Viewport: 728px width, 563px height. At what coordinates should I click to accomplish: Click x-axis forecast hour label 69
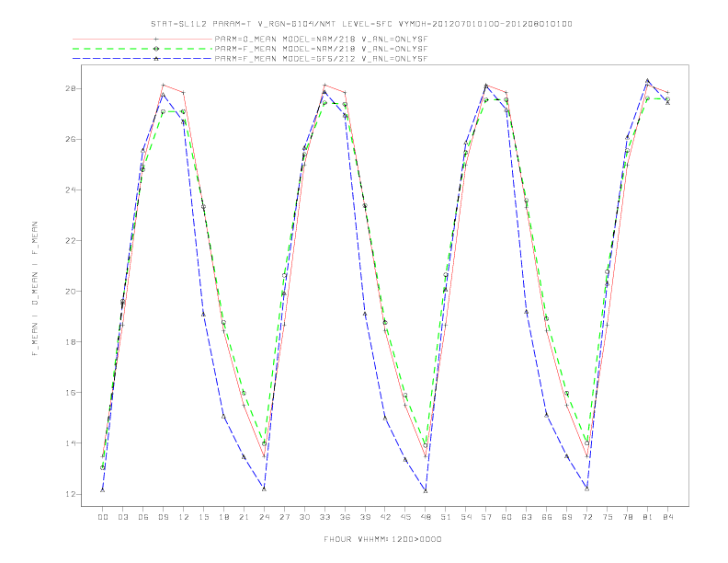pos(567,517)
